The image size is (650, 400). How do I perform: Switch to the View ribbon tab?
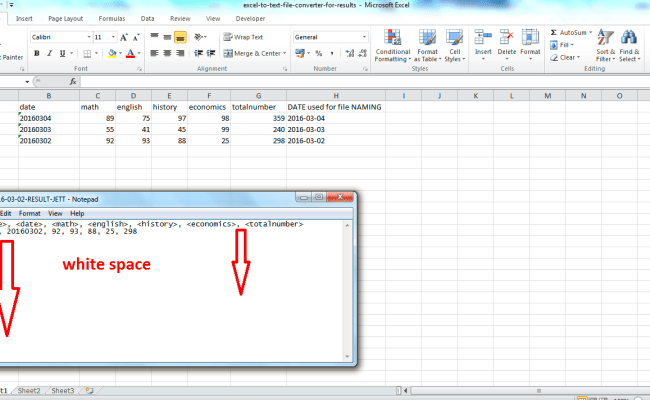coord(213,19)
